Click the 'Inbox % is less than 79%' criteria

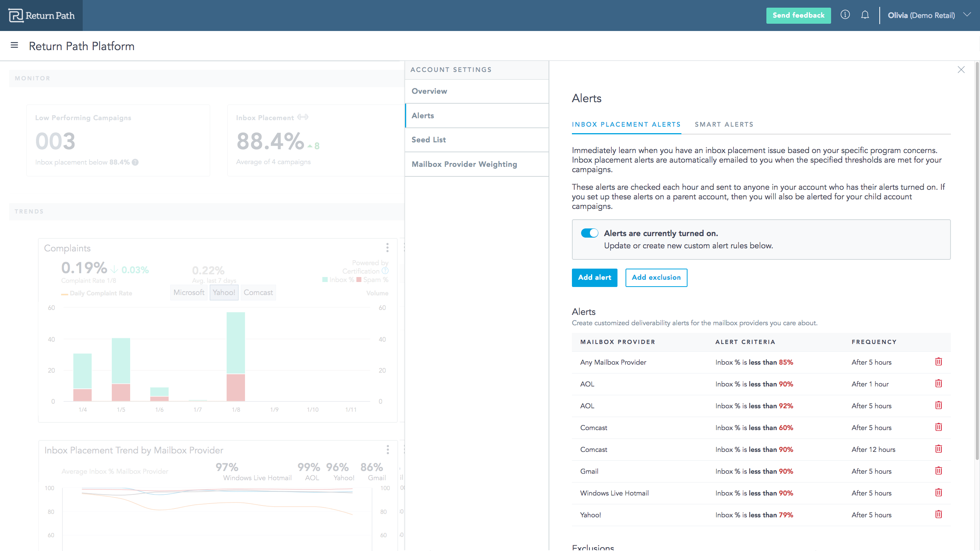point(754,515)
